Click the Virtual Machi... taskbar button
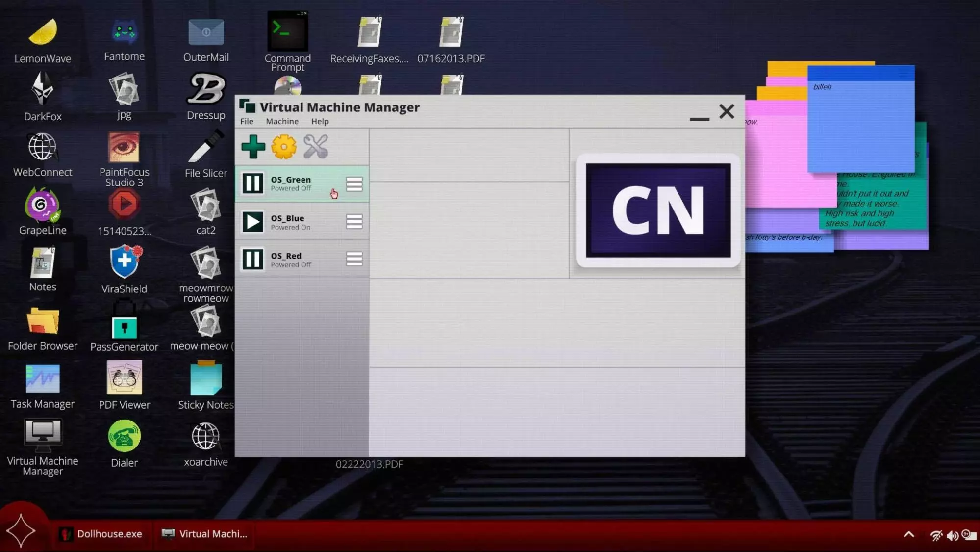 point(205,534)
